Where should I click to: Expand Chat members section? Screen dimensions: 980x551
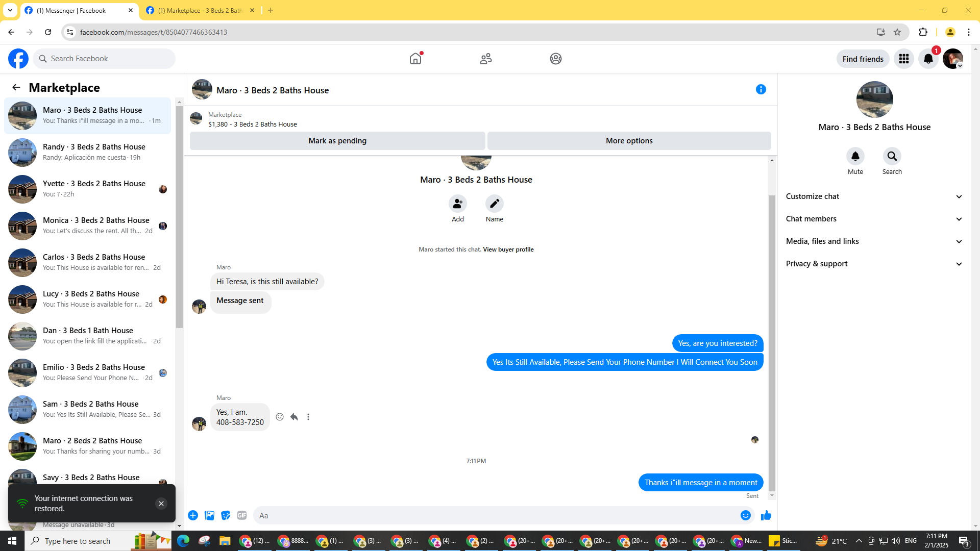(874, 219)
